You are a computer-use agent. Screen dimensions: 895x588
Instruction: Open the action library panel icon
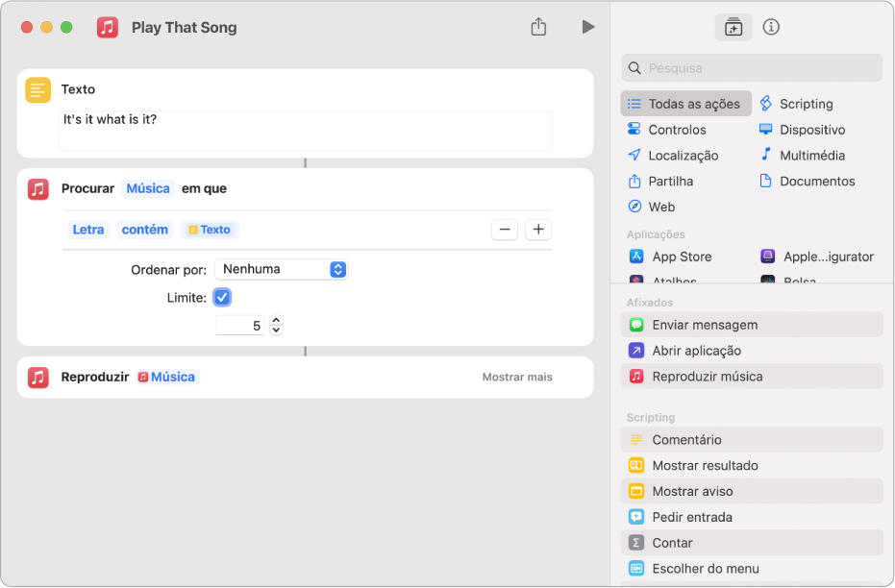pyautogui.click(x=733, y=27)
